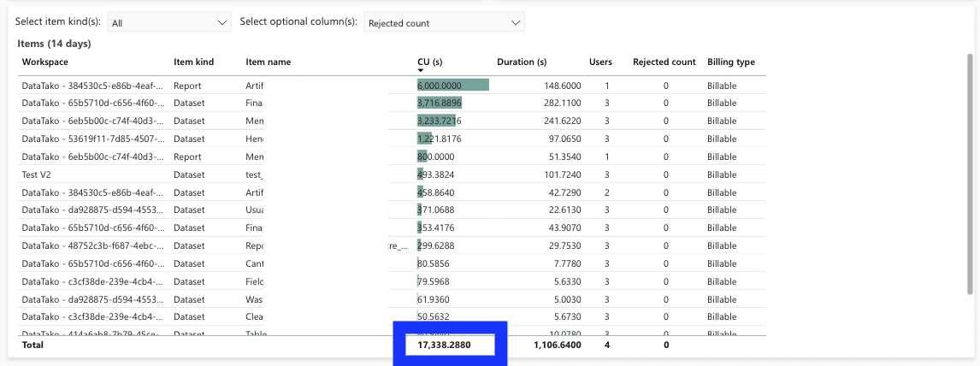Click the Total row label
This screenshot has height=366, width=980.
(32, 344)
